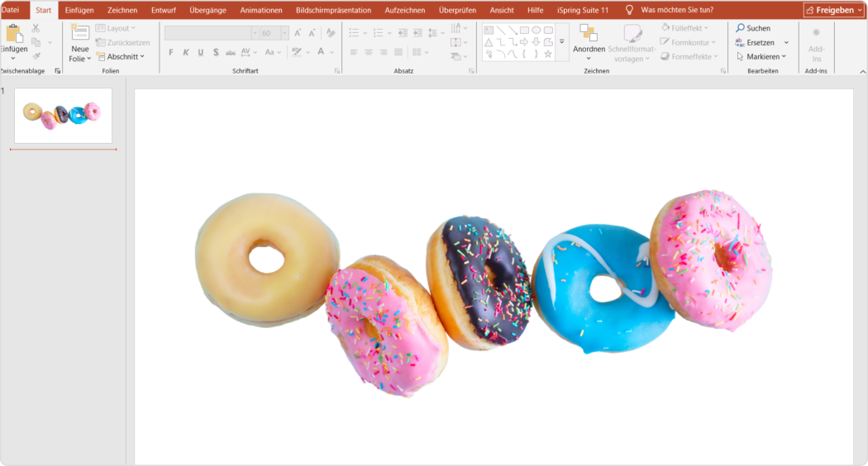Click the text shadow S icon
Viewport: 868px width, 466px height.
pyautogui.click(x=216, y=52)
